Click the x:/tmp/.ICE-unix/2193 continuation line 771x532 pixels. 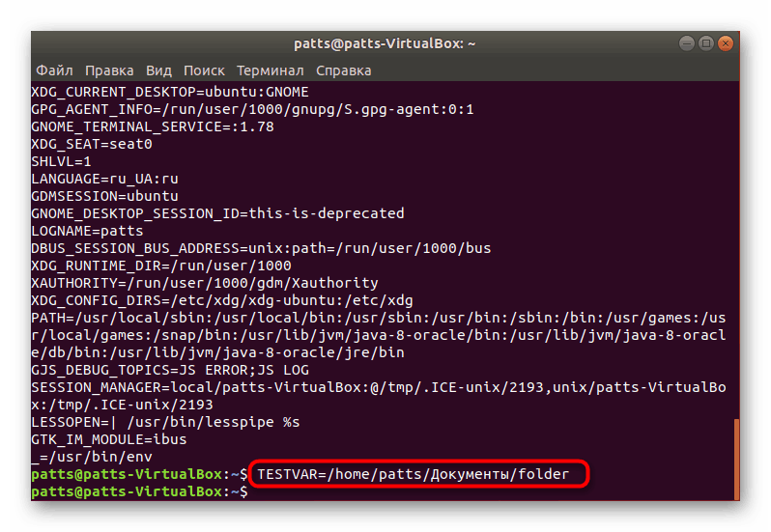point(122,405)
